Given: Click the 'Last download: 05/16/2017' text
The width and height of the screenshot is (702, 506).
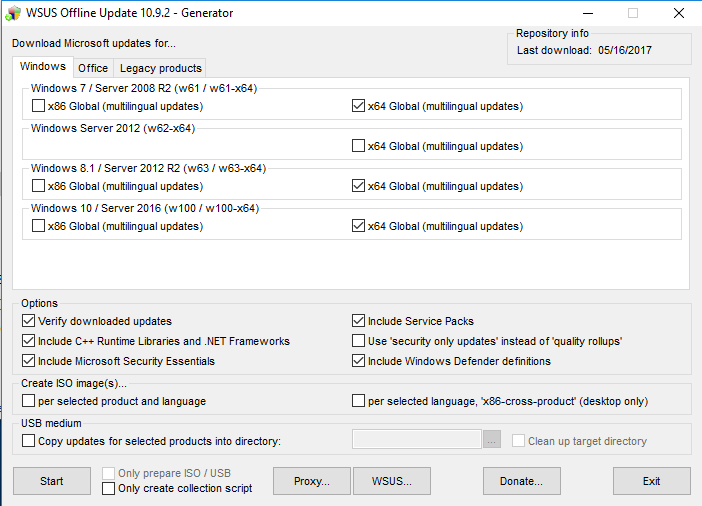Looking at the screenshot, I should click(x=584, y=50).
